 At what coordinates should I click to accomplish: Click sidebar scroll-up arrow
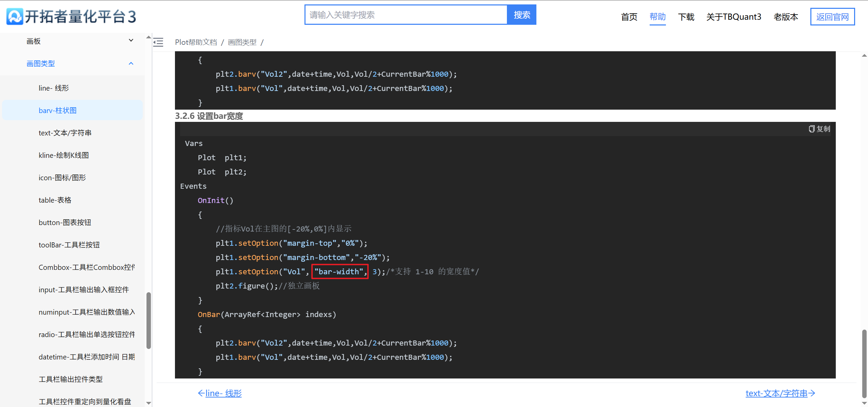click(149, 37)
